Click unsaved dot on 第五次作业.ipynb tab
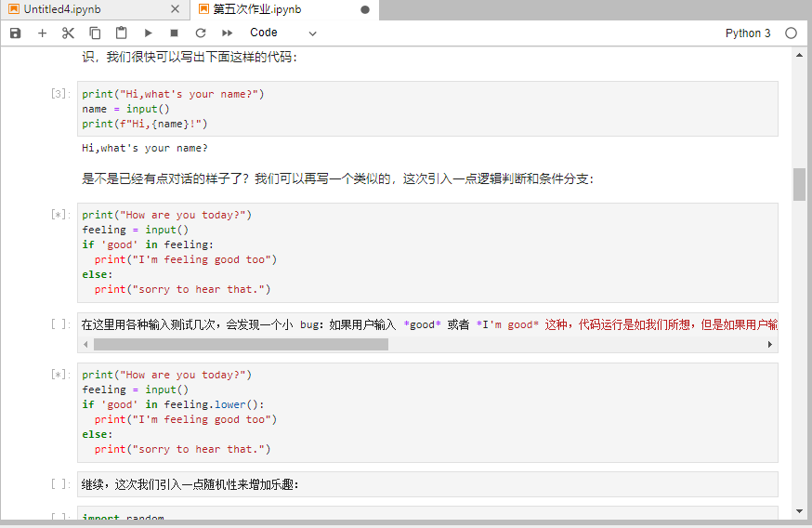 365,10
